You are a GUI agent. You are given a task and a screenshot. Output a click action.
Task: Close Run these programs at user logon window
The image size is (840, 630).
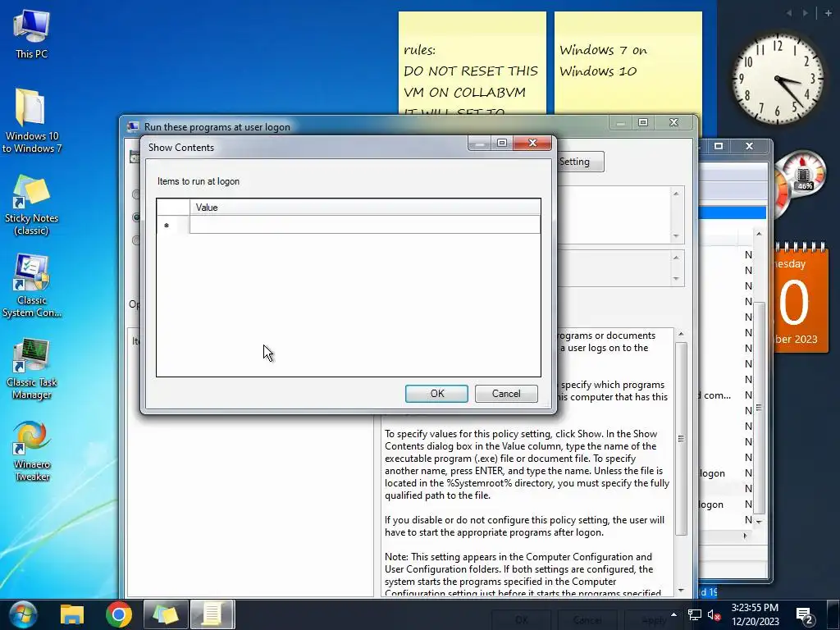click(674, 123)
